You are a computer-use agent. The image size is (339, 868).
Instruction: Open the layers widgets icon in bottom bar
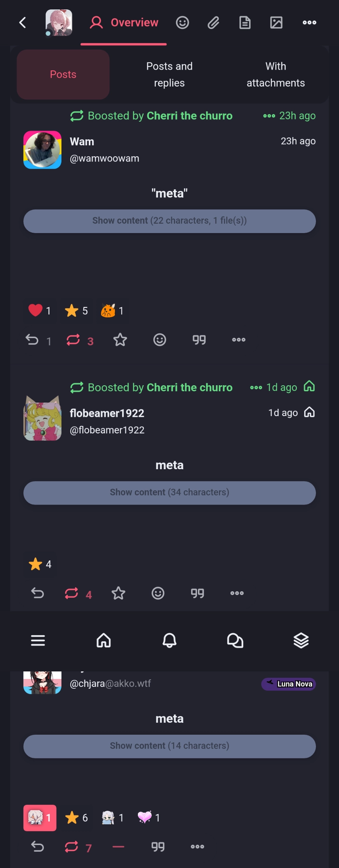[301, 640]
